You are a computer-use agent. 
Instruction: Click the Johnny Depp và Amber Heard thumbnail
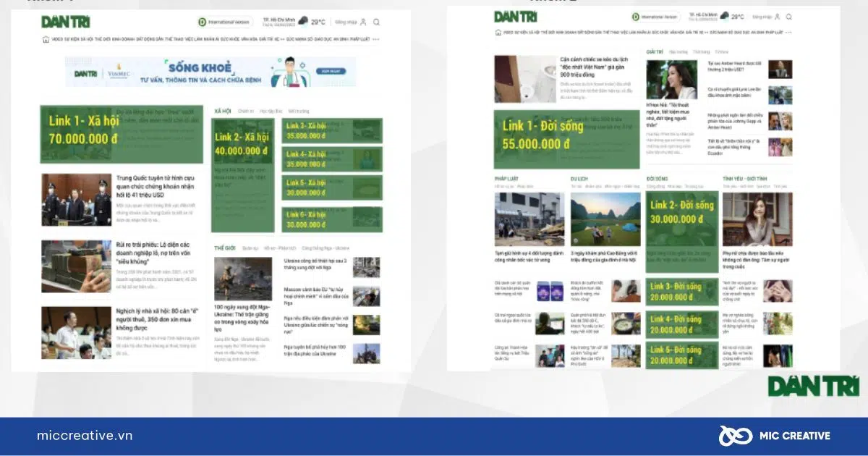click(780, 121)
